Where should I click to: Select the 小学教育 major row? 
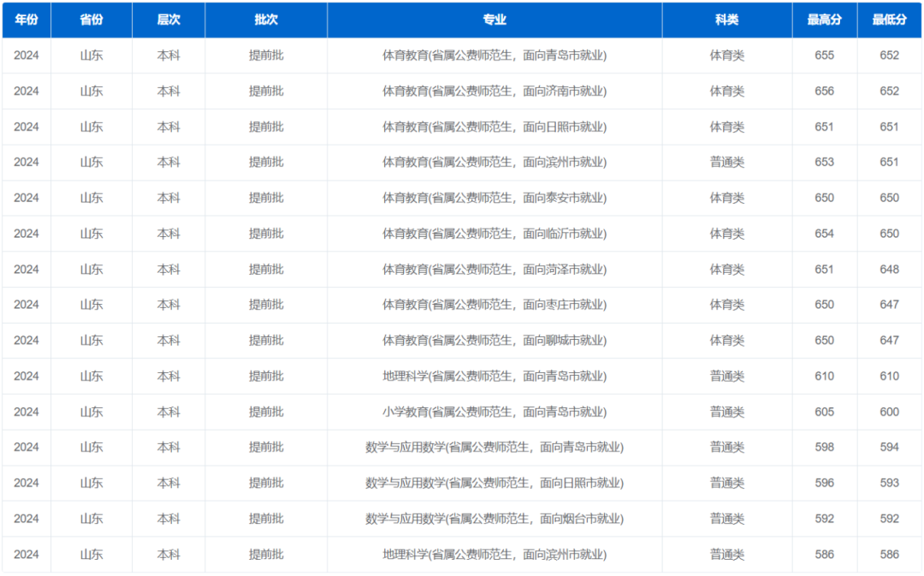(x=495, y=412)
